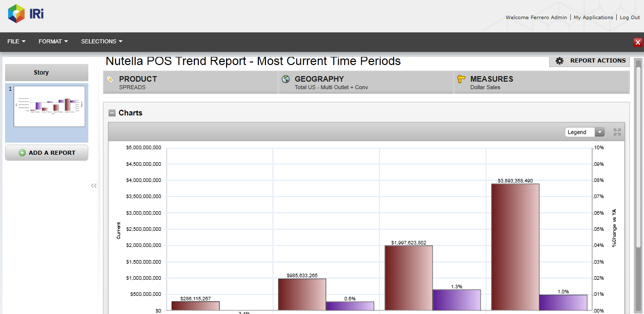
Task: Click the My Applications link
Action: 593,17
